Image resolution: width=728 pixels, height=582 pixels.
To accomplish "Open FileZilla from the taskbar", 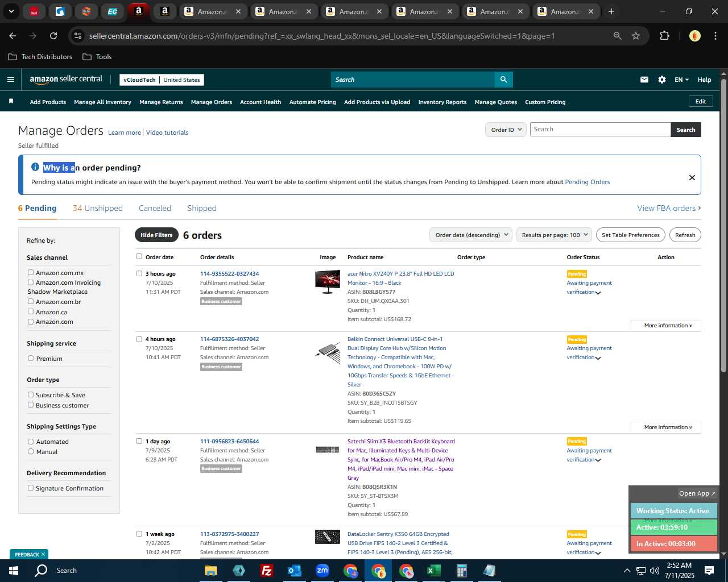I will click(266, 571).
